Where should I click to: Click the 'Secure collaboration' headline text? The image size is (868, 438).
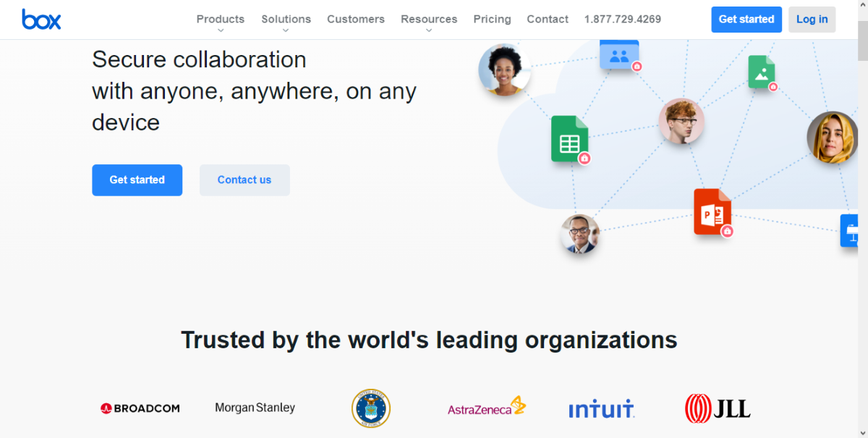199,59
